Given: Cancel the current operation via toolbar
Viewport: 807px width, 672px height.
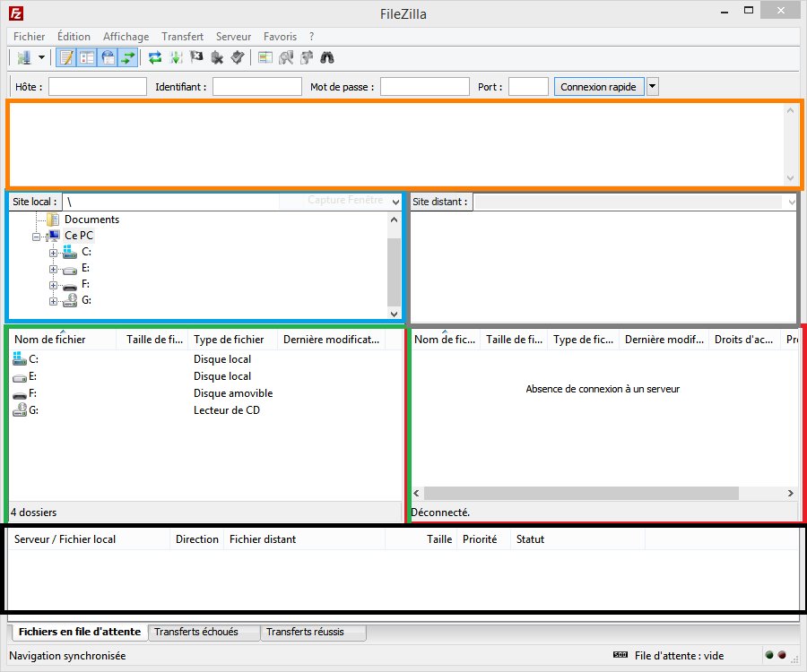Looking at the screenshot, I should (x=196, y=57).
